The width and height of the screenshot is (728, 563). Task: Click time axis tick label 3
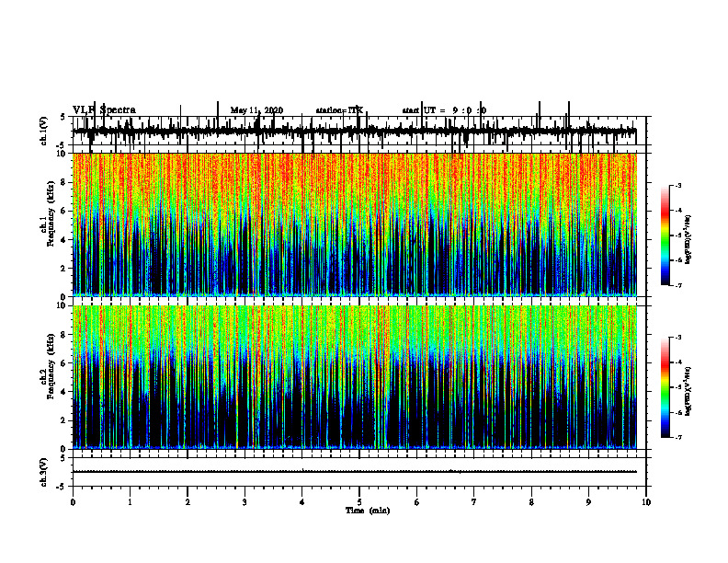click(x=245, y=502)
